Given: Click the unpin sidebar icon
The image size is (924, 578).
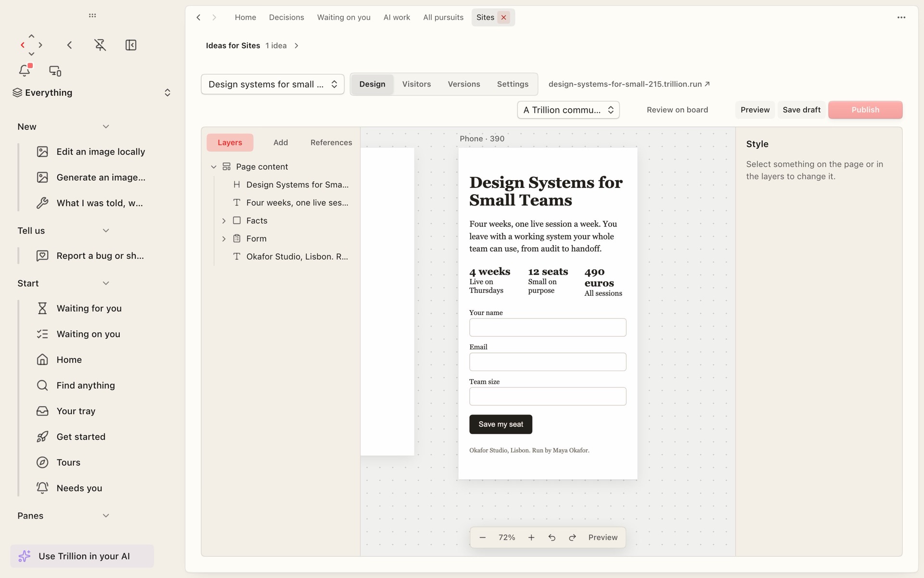Looking at the screenshot, I should pos(100,45).
